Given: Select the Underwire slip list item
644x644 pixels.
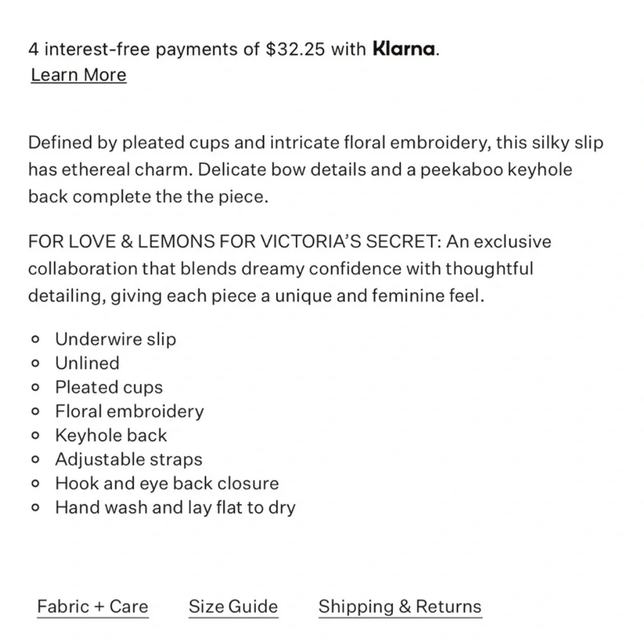Looking at the screenshot, I should (115, 339).
